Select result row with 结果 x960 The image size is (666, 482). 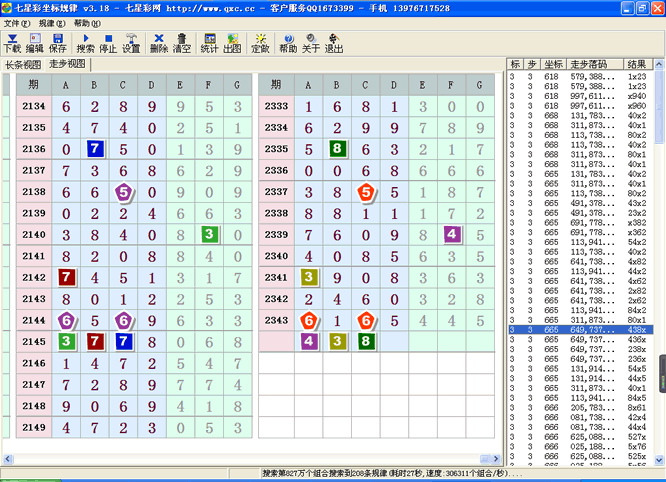581,106
